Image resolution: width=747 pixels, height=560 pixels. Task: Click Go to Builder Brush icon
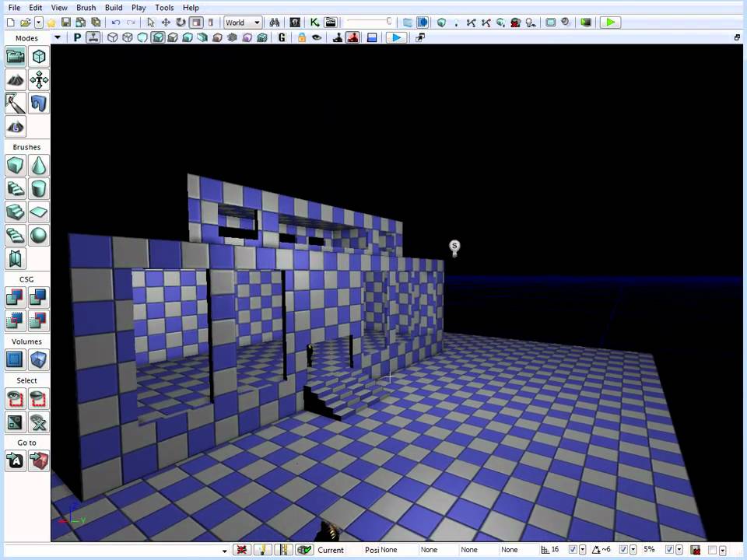pyautogui.click(x=39, y=461)
